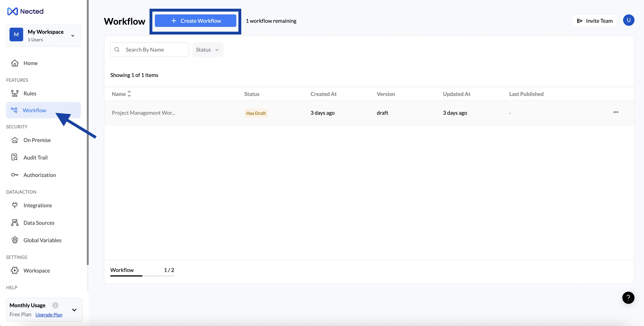Open the Integrations page
The height and width of the screenshot is (326, 644).
click(x=37, y=205)
